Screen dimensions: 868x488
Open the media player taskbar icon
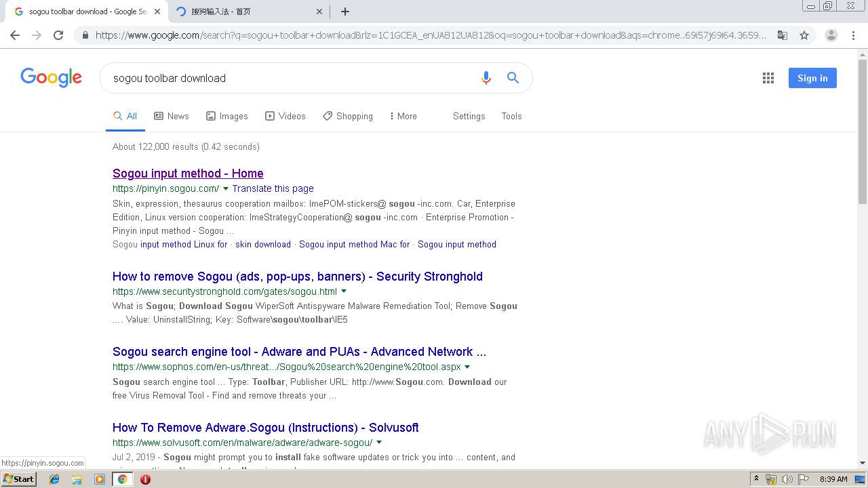(100, 479)
